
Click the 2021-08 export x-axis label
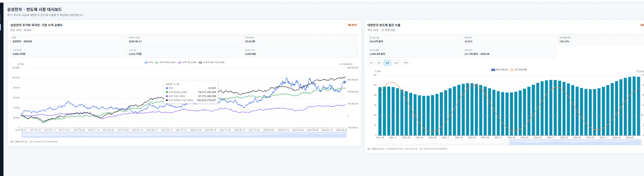380,138
